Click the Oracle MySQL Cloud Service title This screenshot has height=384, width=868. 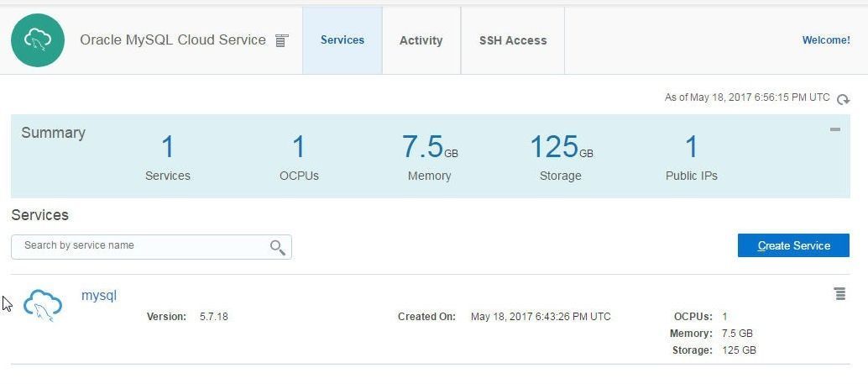173,39
